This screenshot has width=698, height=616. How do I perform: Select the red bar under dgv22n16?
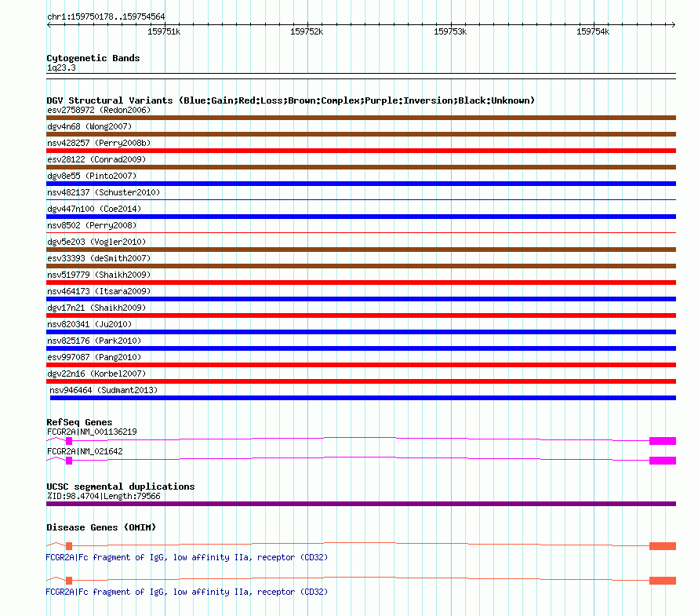click(x=361, y=381)
